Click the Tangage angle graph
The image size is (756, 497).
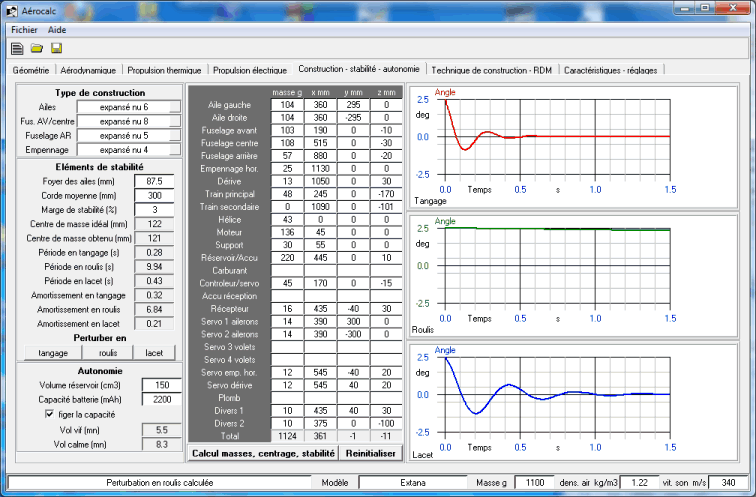[x=573, y=147]
